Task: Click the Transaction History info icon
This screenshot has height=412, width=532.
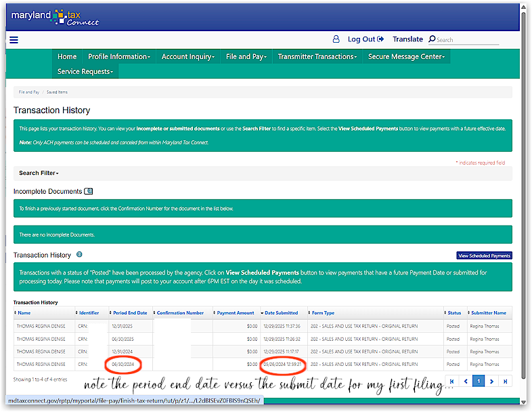Action: pyautogui.click(x=80, y=255)
